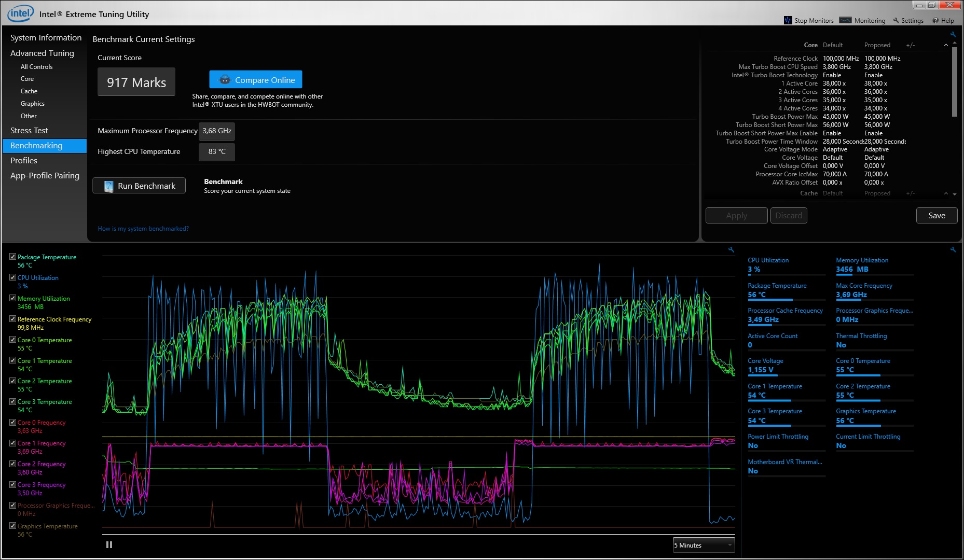
Task: Click Highest CPU Temperature value 83 °C
Action: [x=217, y=152]
